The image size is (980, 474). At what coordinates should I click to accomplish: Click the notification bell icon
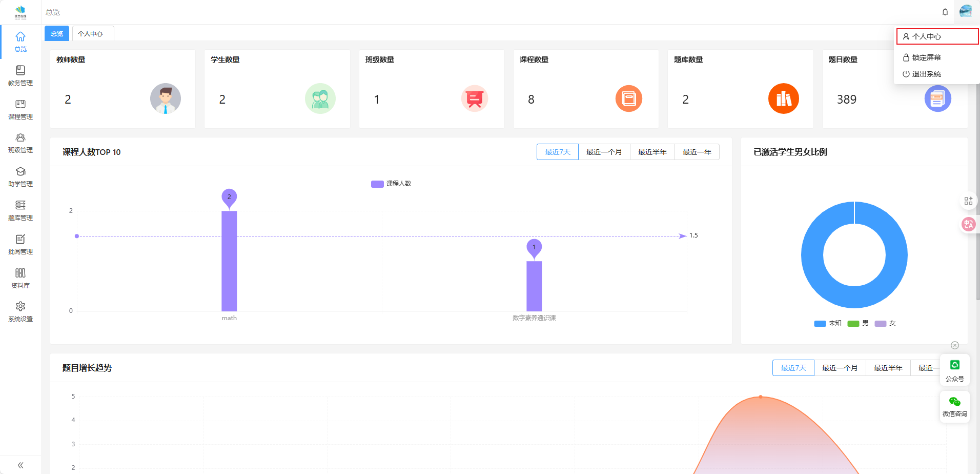pyautogui.click(x=945, y=12)
